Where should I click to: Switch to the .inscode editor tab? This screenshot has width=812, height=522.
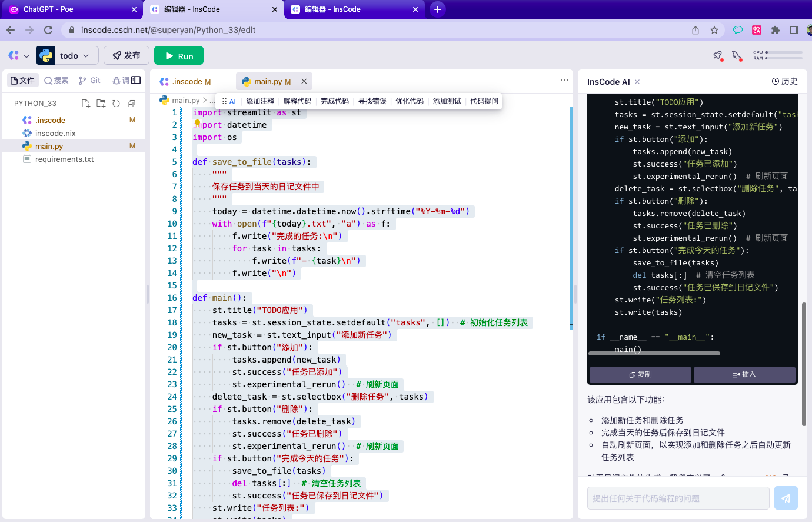pos(185,81)
